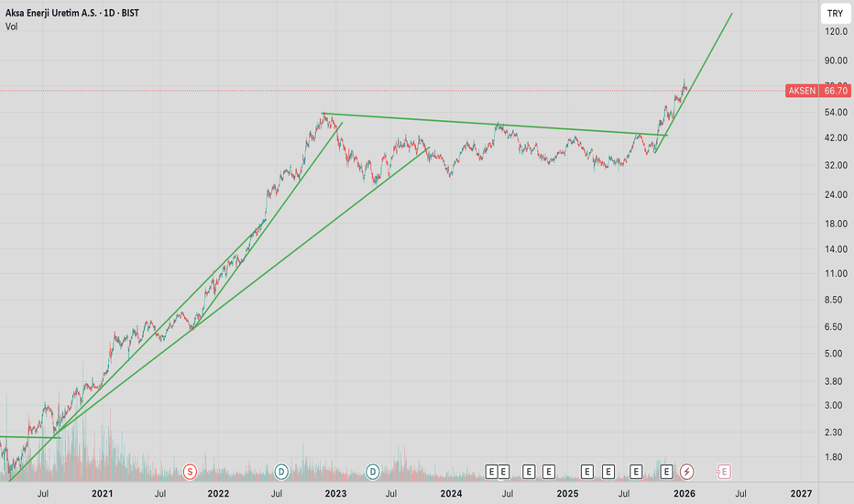Viewport: 854px width, 504px height.
Task: Click the AKSEN symbol price tag
Action: pyautogui.click(x=802, y=91)
